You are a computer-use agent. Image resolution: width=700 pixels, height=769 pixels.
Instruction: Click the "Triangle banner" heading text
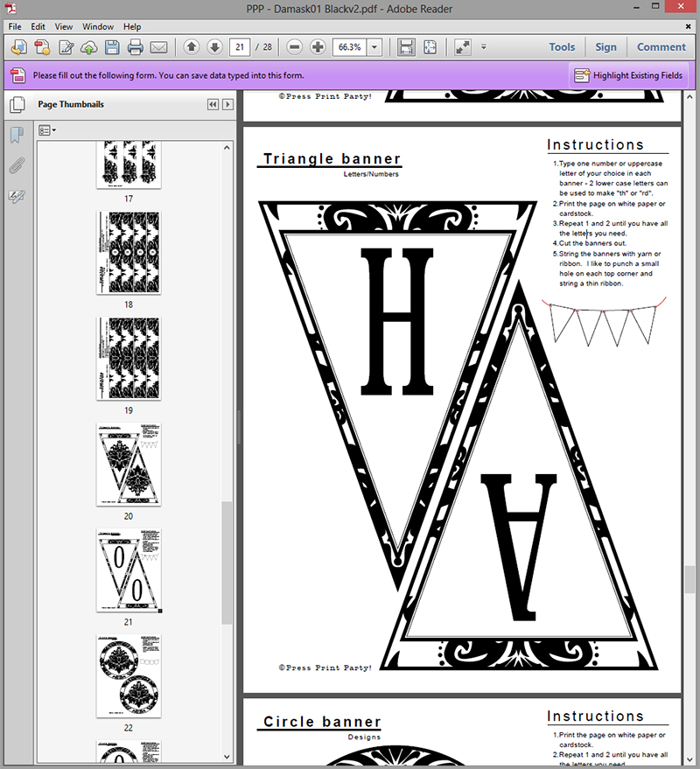click(x=332, y=158)
